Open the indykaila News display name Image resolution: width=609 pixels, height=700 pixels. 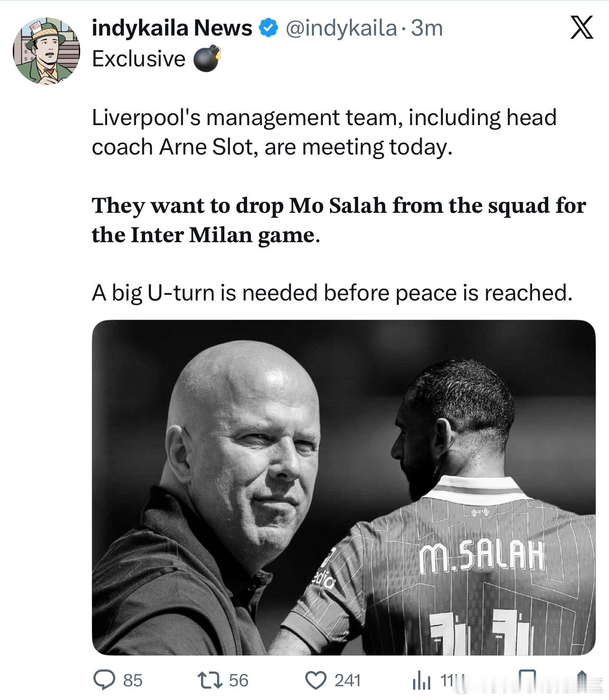[x=172, y=28]
